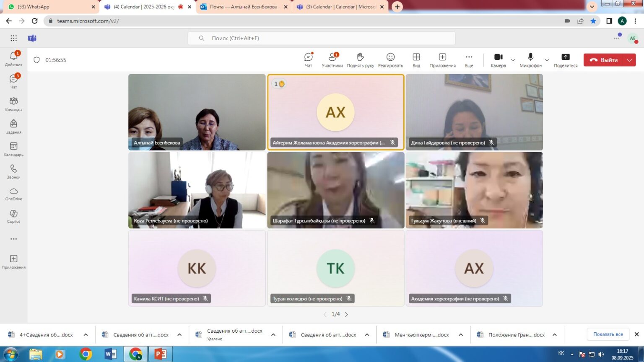Viewport: 644px width, 362px height.
Task: Click Показать все in the downloads bar
Action: pyautogui.click(x=608, y=334)
